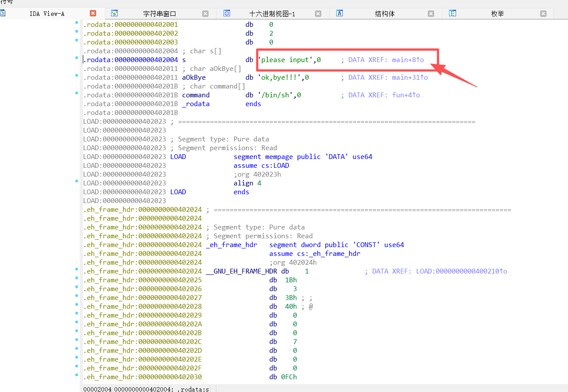The width and height of the screenshot is (568, 392).
Task: Click the 'Segment permissions: Read' LOAD comment
Action: click(223, 148)
